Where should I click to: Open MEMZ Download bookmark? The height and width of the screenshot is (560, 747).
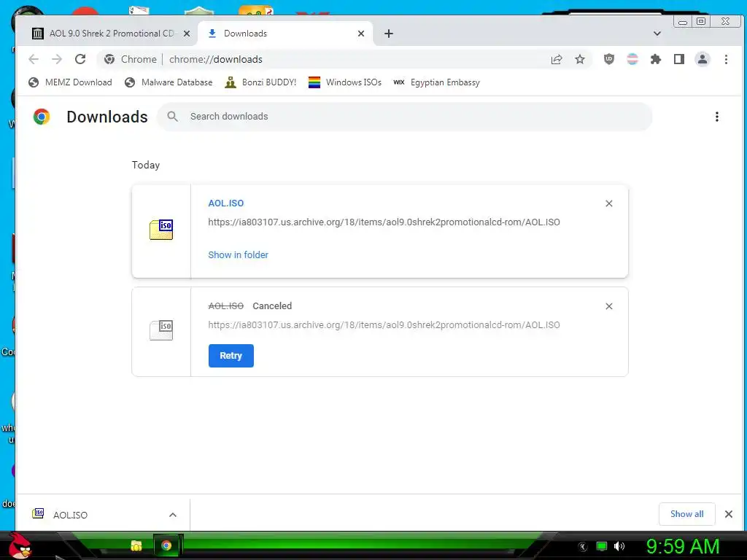point(70,82)
